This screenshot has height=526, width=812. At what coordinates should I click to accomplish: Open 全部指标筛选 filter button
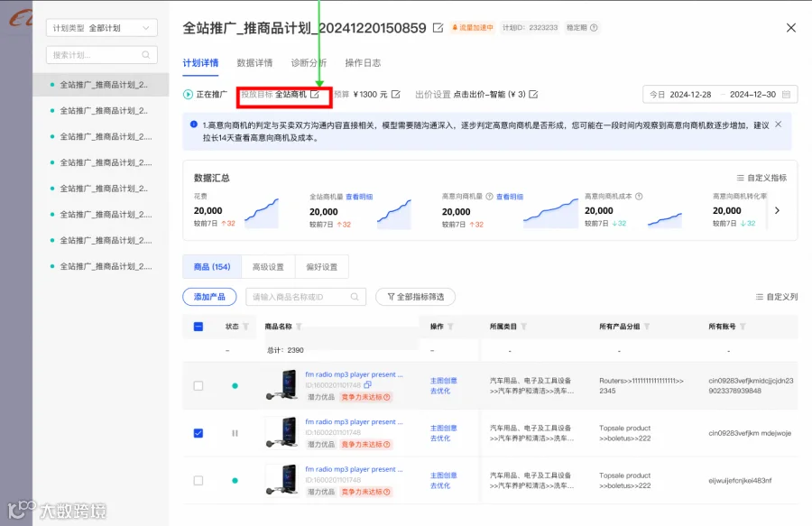(416, 297)
